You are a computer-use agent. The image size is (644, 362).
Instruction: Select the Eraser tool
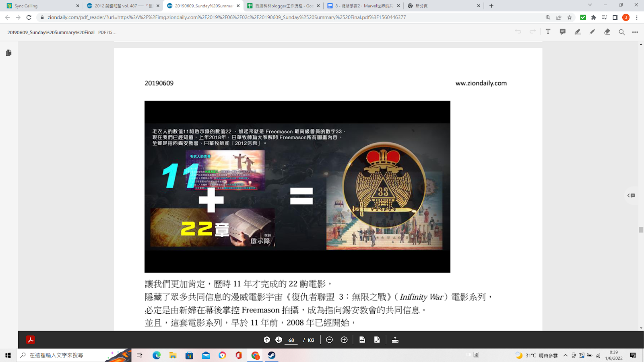click(x=607, y=32)
